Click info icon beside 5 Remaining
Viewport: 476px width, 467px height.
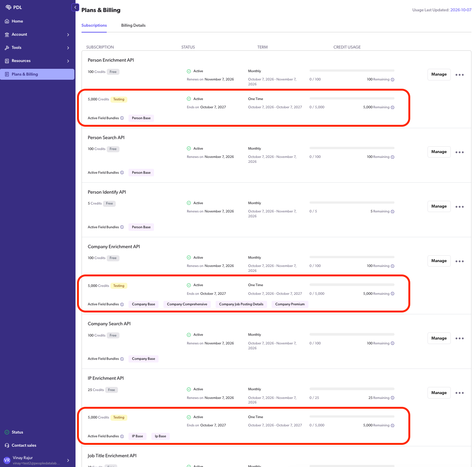[x=393, y=212]
